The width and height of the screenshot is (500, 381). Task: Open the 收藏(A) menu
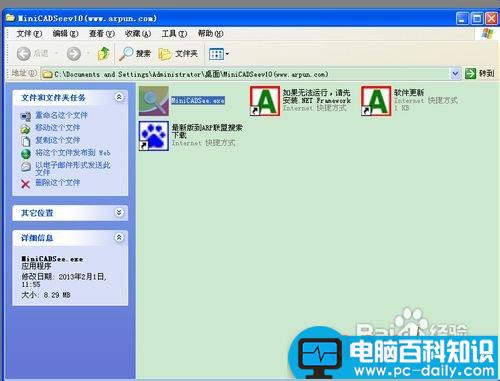point(138,34)
